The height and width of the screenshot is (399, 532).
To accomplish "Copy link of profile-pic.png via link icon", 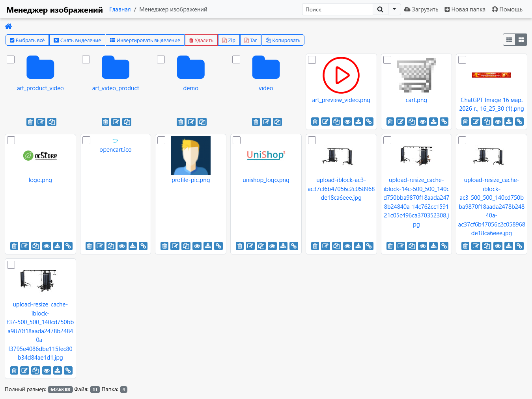I will (x=218, y=246).
